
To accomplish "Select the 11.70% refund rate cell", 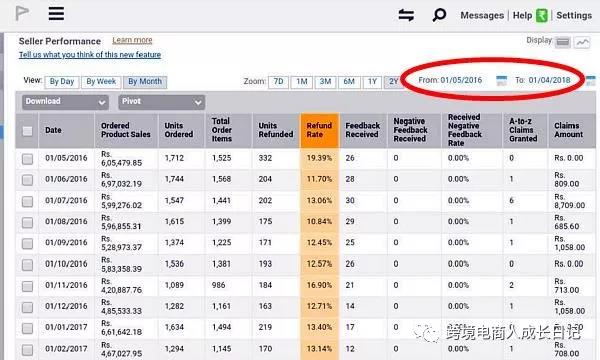I will pos(320,179).
